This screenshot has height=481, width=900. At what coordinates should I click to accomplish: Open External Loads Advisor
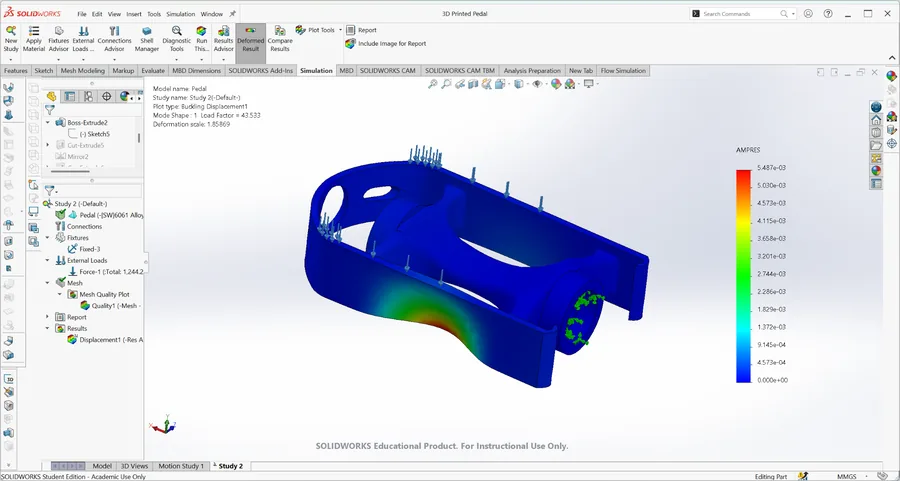tap(83, 39)
